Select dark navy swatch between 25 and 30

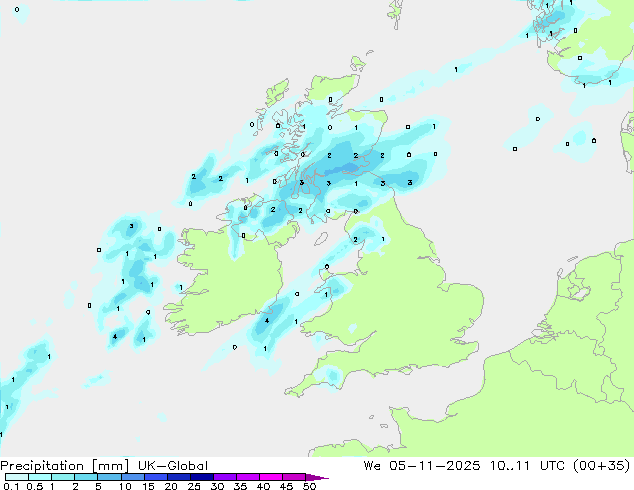tap(201, 477)
